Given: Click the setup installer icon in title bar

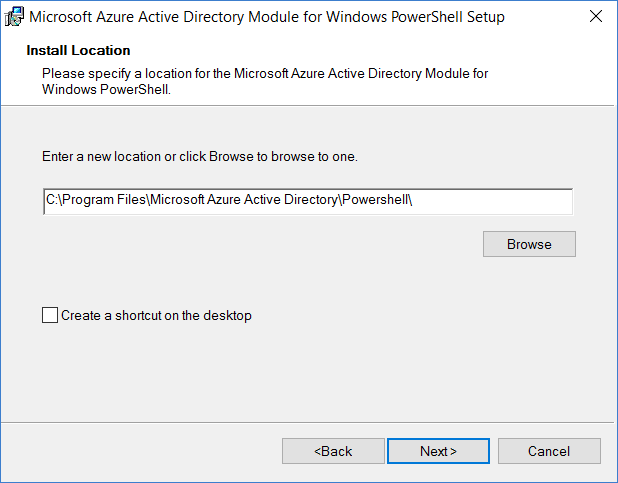Looking at the screenshot, I should pyautogui.click(x=14, y=17).
